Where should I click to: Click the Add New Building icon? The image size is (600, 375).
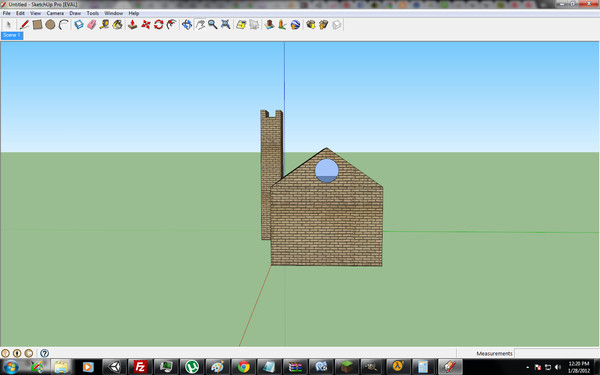(269, 25)
